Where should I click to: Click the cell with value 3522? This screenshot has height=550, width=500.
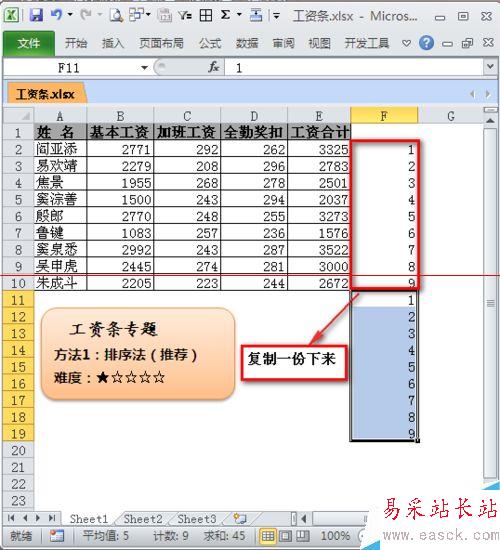point(319,249)
